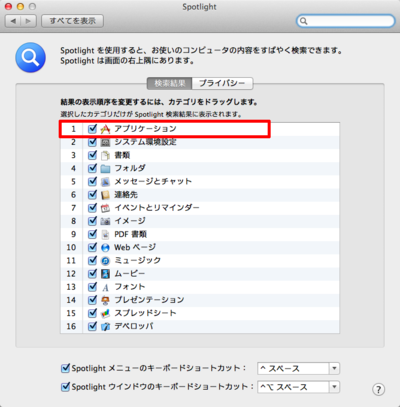The width and height of the screenshot is (400, 407).
Task: Toggle the イメージ checkbox
Action: 92,221
